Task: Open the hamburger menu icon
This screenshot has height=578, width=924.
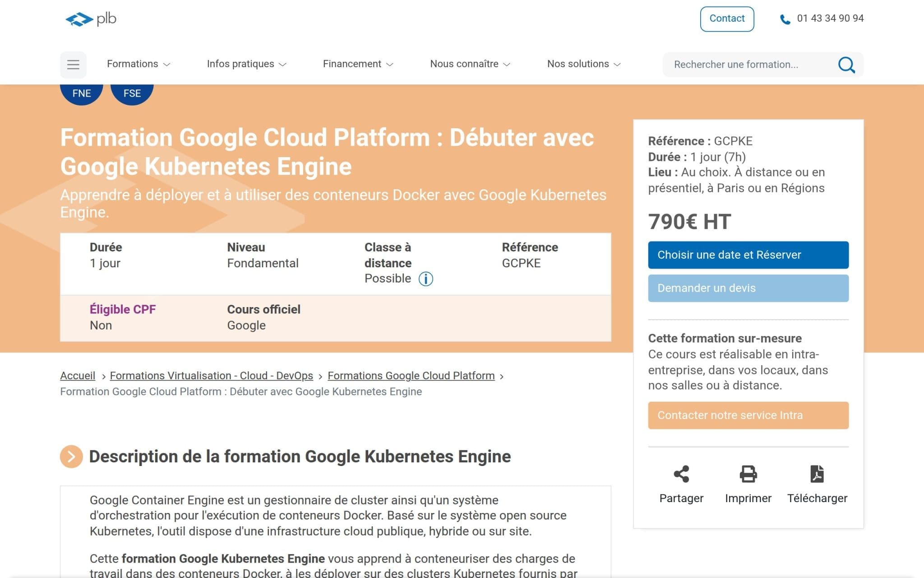Action: click(73, 65)
